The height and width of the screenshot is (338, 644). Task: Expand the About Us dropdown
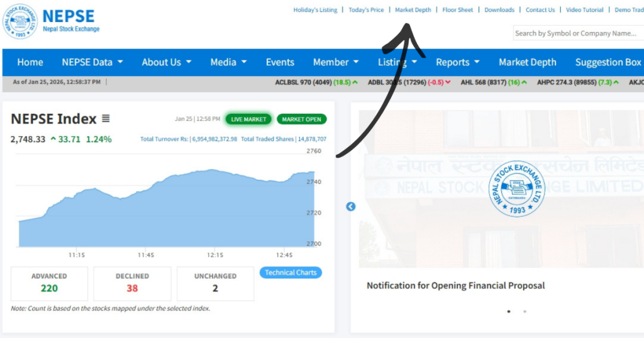click(x=166, y=62)
